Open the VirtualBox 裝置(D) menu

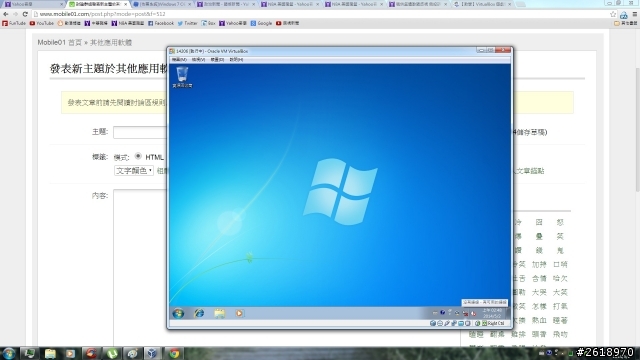[217, 60]
